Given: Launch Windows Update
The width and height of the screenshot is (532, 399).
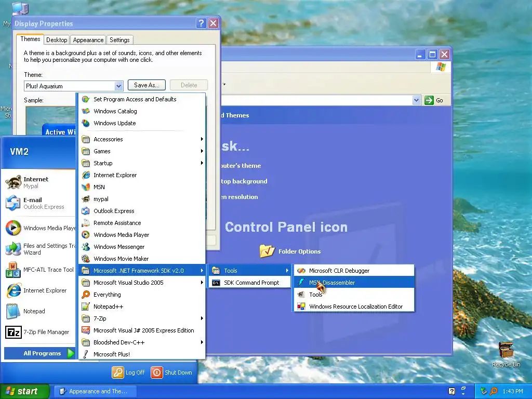Looking at the screenshot, I should 142,123.
